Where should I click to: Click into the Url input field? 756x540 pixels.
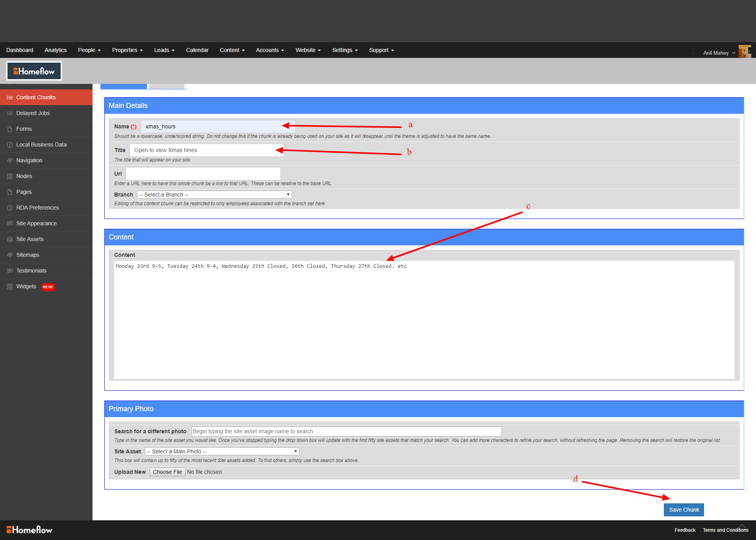pos(203,174)
